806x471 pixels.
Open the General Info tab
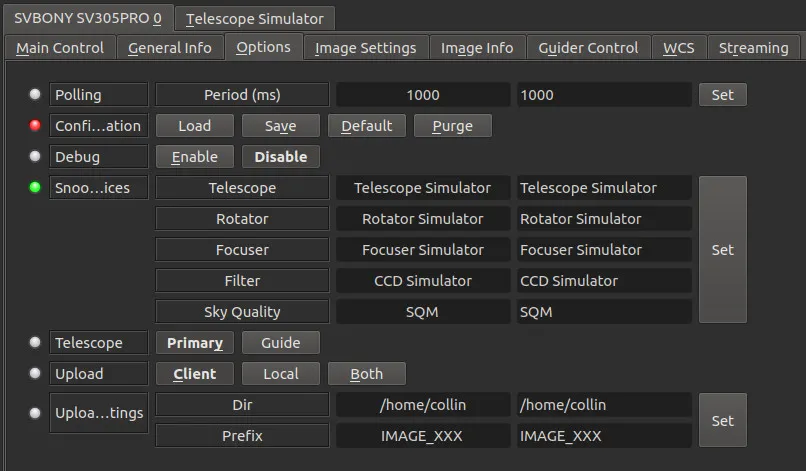[170, 48]
